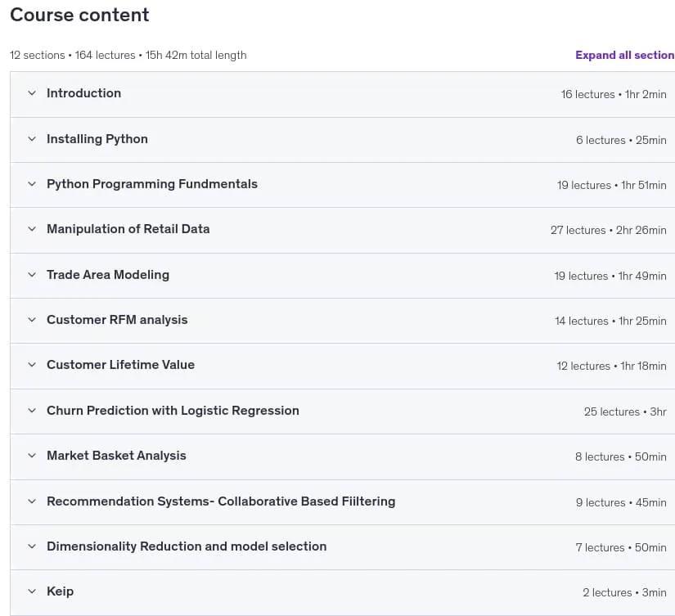Expand Manipulation of Retail Data chevron
Viewport: 675px width, 616px height.
[x=32, y=228]
